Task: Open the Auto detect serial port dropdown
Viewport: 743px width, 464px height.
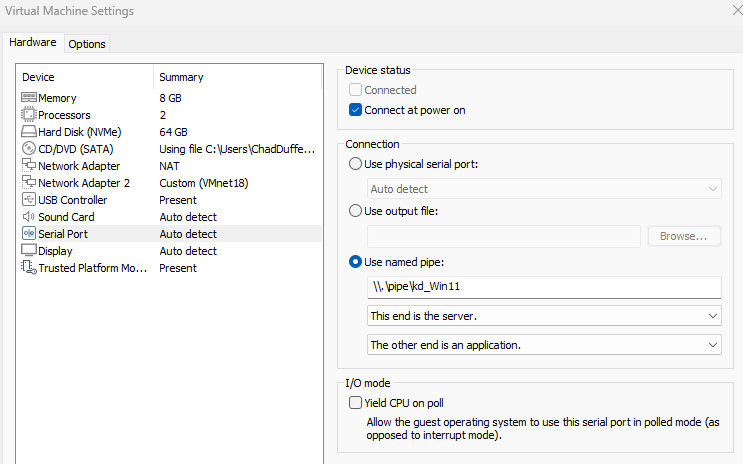Action: 544,189
